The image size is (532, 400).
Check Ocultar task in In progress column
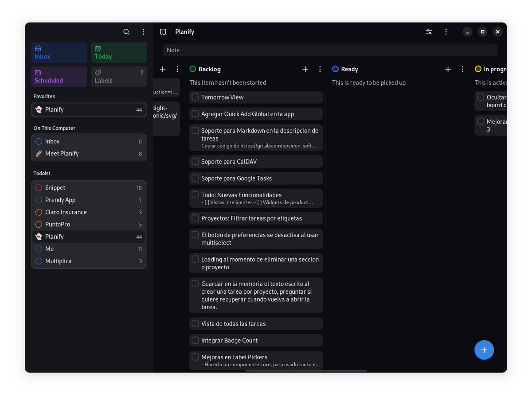(481, 97)
